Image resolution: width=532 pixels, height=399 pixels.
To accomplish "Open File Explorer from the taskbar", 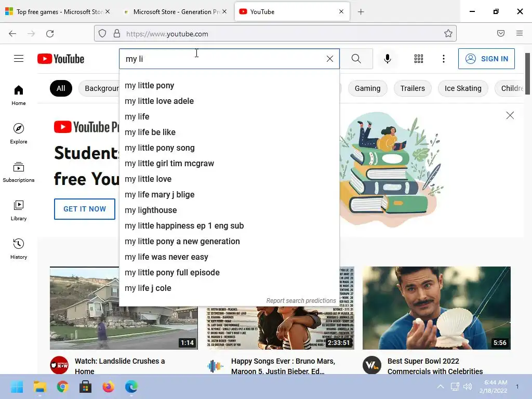I will [39, 387].
